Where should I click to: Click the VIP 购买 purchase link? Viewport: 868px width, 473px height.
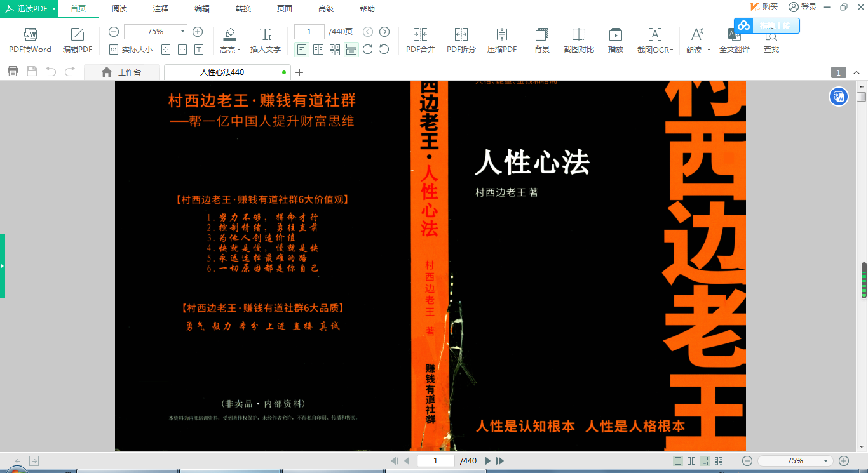pos(764,7)
